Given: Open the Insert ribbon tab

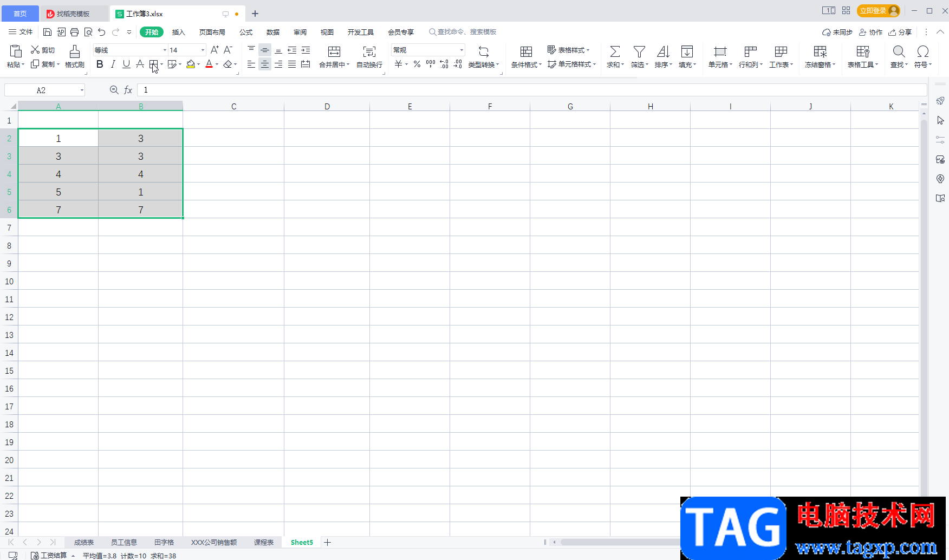Looking at the screenshot, I should 178,32.
